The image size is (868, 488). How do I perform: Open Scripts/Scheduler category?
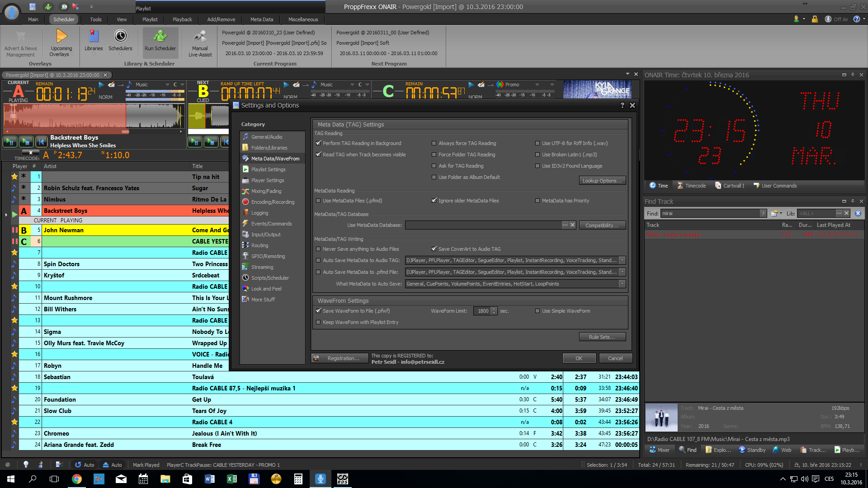270,278
